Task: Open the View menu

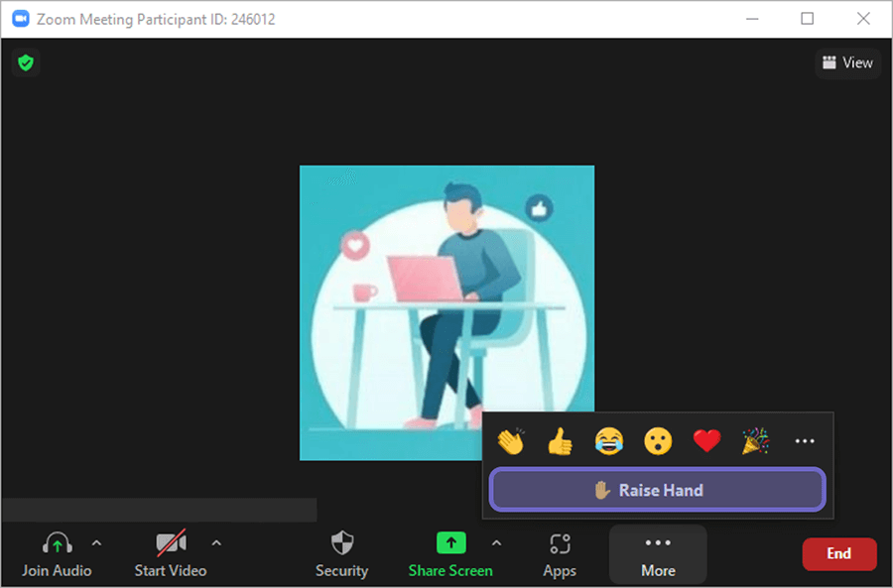Action: [x=847, y=62]
